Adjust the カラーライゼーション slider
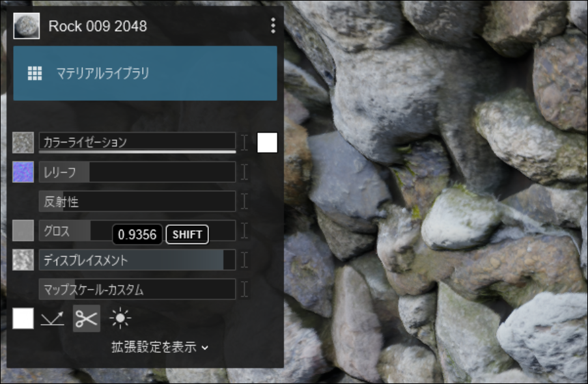Screen dimensions: 588x384 pos(137,143)
